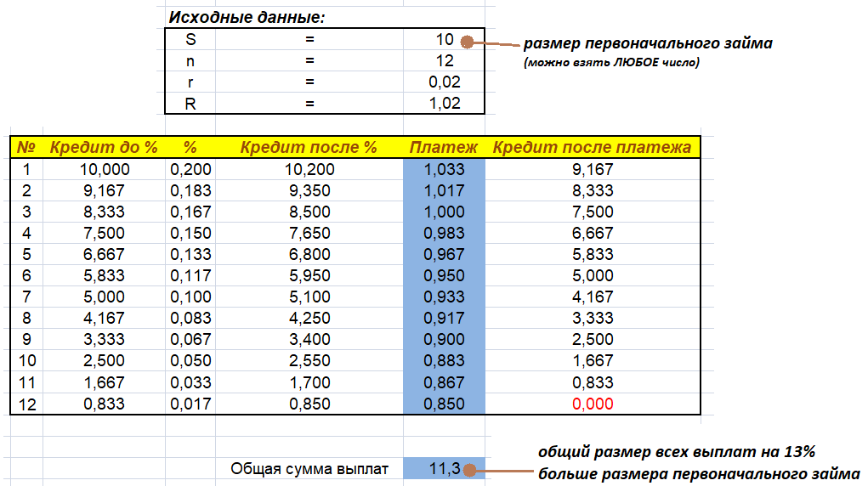Select payment cell 1,017
Viewport: 868px width, 486px height.
click(444, 190)
